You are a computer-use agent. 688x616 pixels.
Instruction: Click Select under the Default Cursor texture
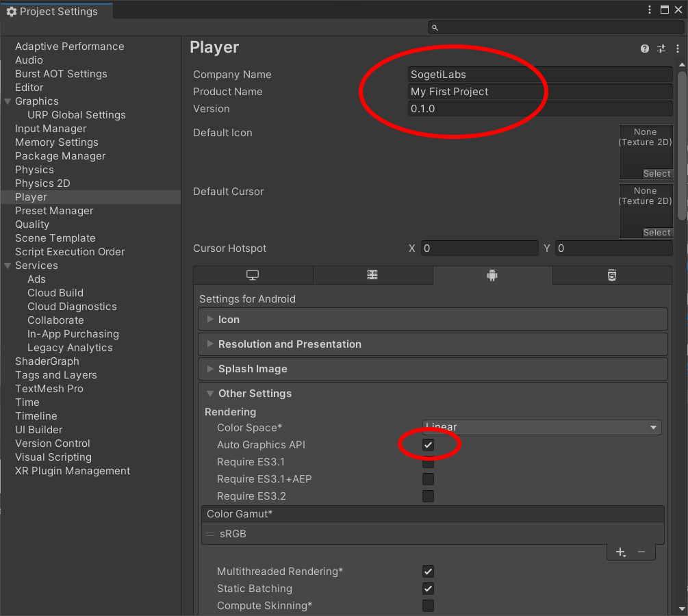coord(657,233)
